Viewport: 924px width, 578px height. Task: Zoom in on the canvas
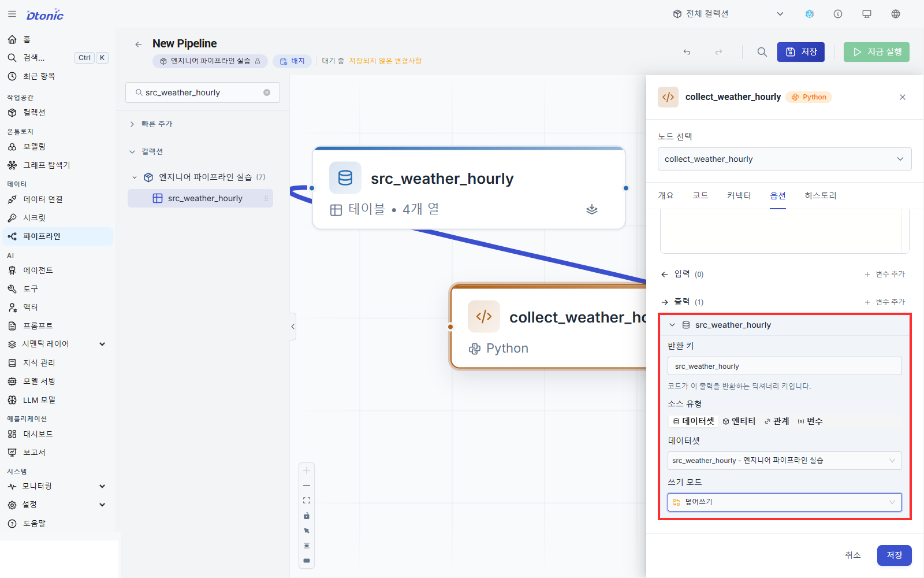(x=307, y=470)
